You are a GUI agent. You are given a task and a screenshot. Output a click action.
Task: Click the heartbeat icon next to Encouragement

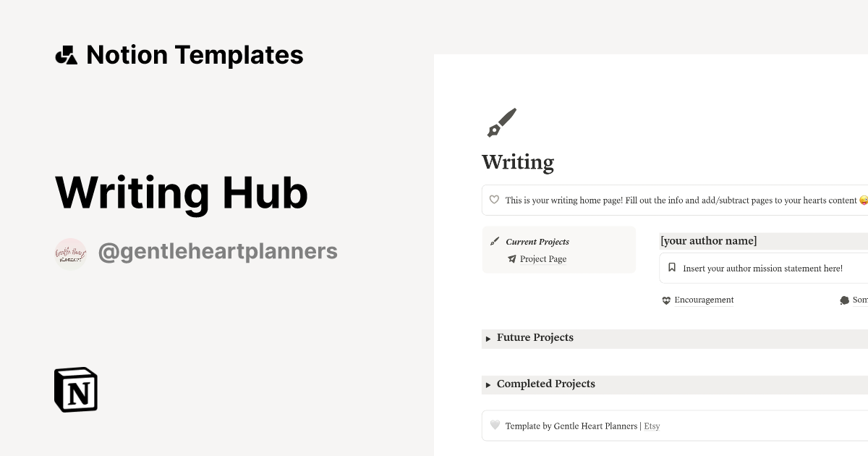[665, 300]
